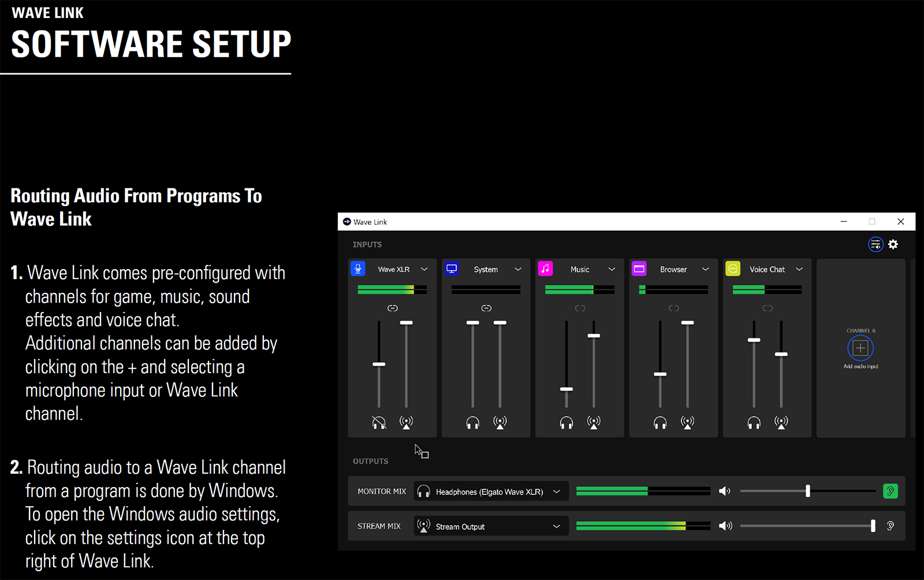The height and width of the screenshot is (580, 924).
Task: Expand the Music channel dropdown arrow
Action: click(612, 269)
